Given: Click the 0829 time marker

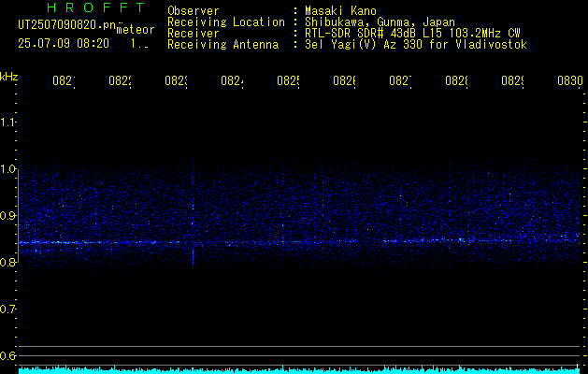Looking at the screenshot, I should pos(512,81).
